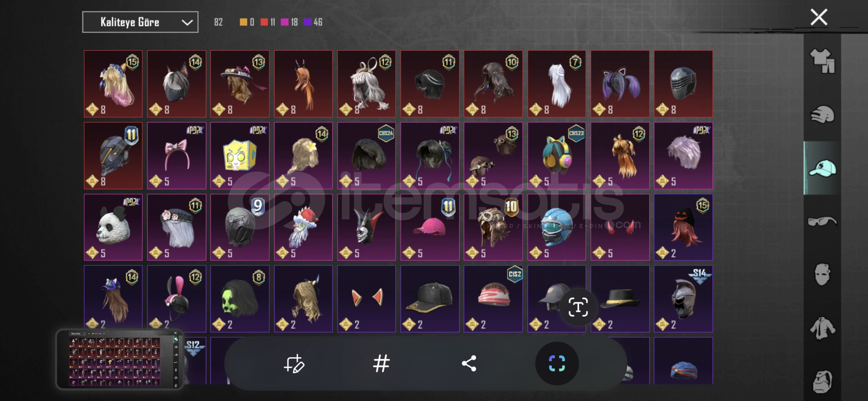The image size is (868, 401).
Task: Select the jacket category icon
Action: click(x=822, y=328)
